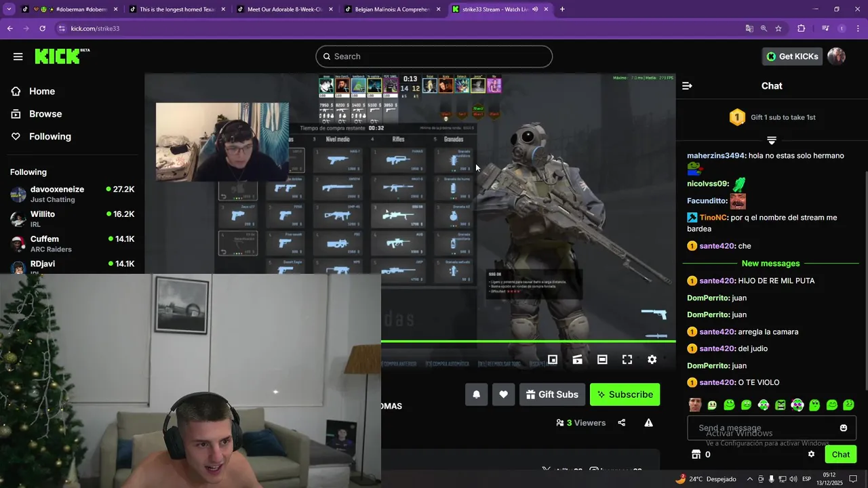This screenshot has height=488, width=868.
Task: Switch to Belgian Malinois tab
Action: (392, 9)
